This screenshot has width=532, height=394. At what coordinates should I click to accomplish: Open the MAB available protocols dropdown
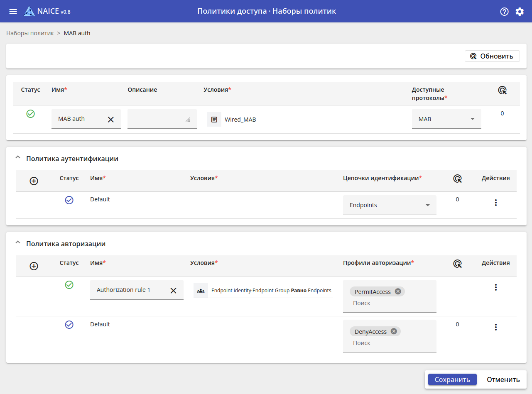point(446,119)
